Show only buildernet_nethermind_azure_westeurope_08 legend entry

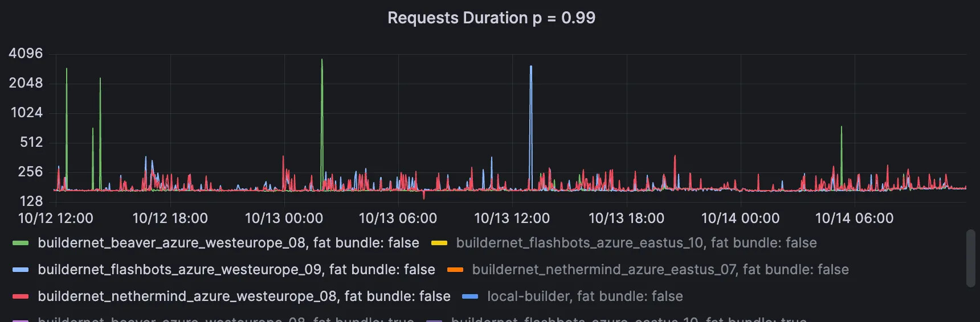click(x=244, y=296)
